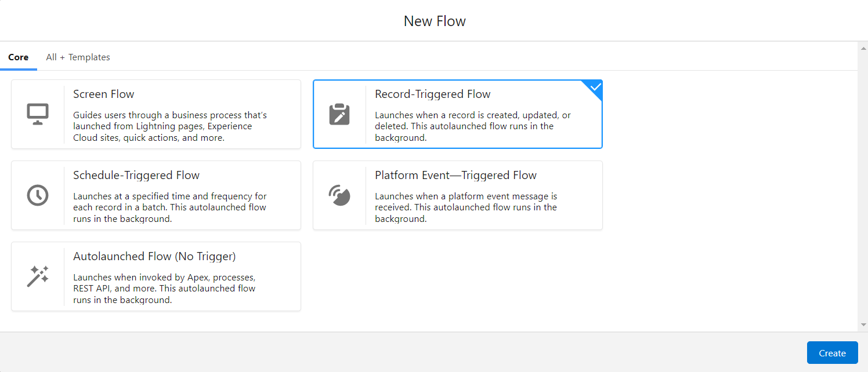
Task: Switch to the Core tab
Action: click(x=19, y=57)
